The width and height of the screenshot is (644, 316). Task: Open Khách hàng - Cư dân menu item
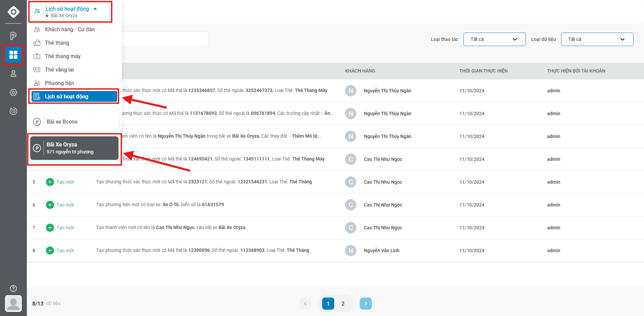point(70,29)
